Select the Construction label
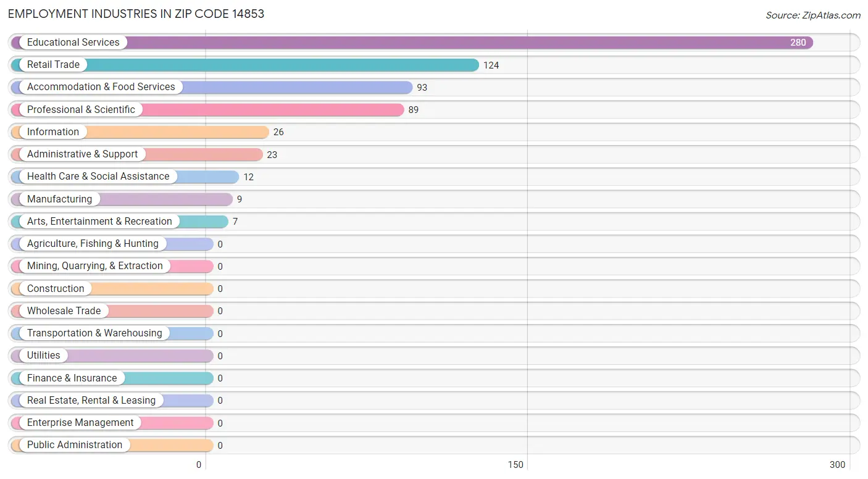This screenshot has width=868, height=479. point(56,288)
